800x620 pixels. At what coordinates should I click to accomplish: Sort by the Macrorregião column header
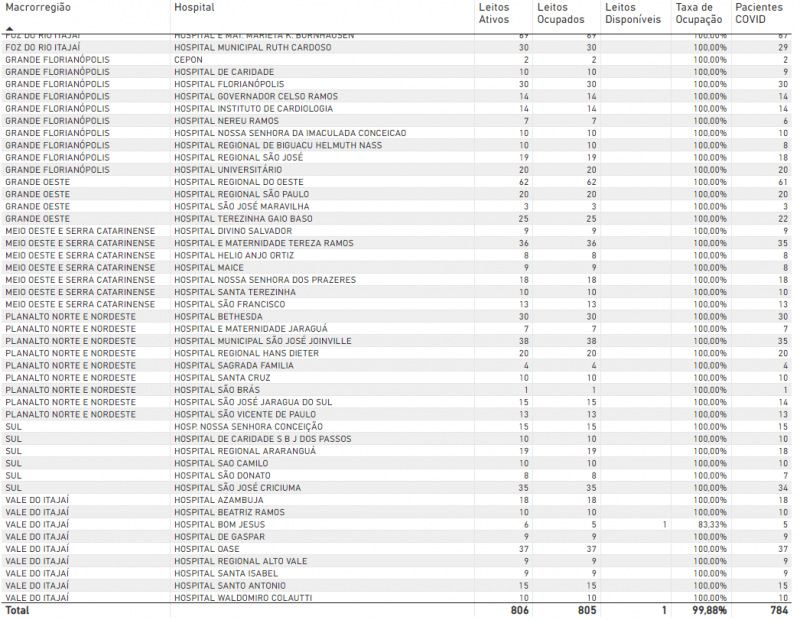click(38, 8)
